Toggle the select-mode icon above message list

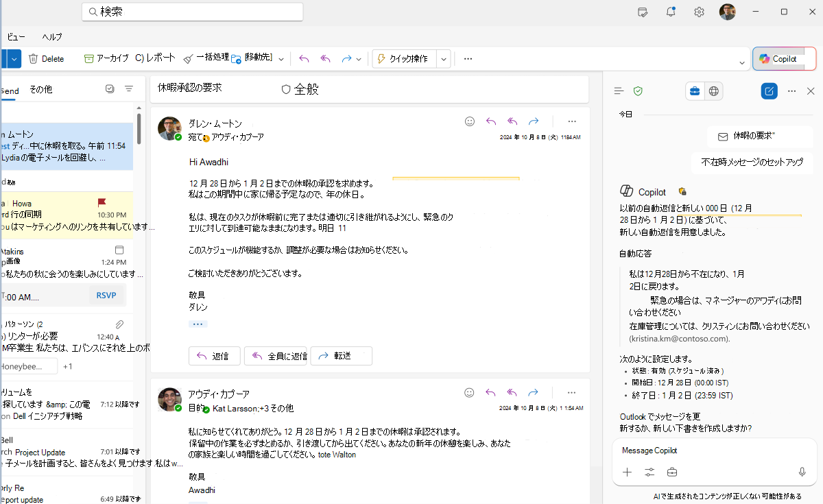(110, 88)
